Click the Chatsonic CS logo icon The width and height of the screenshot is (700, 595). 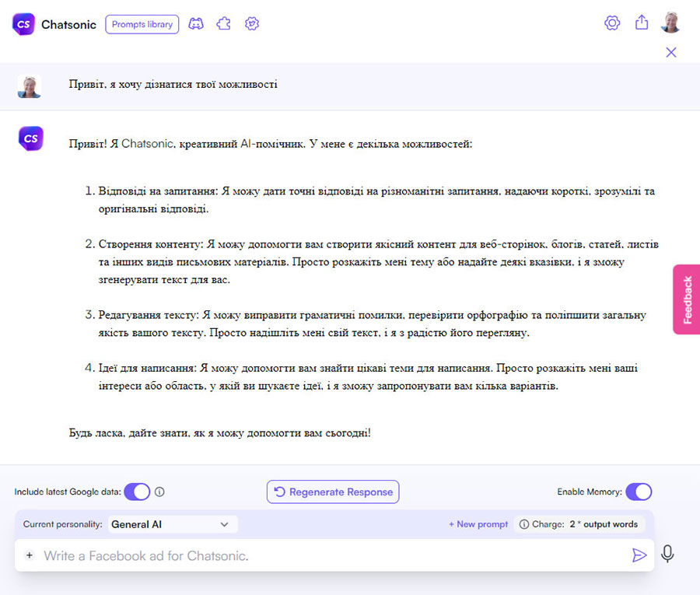23,24
